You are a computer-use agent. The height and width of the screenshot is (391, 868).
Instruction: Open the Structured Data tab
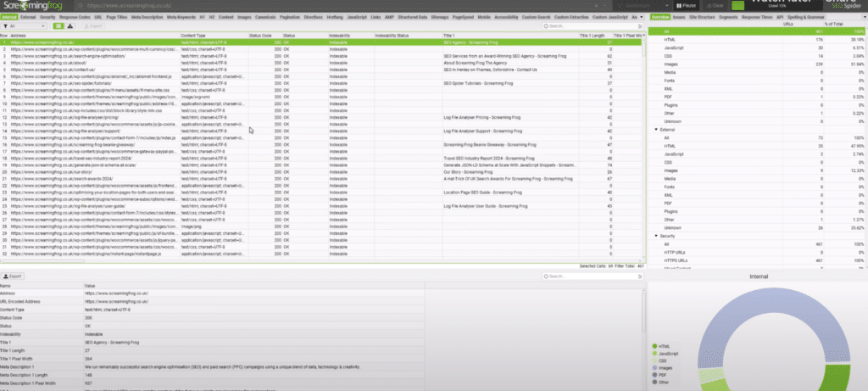click(x=414, y=17)
